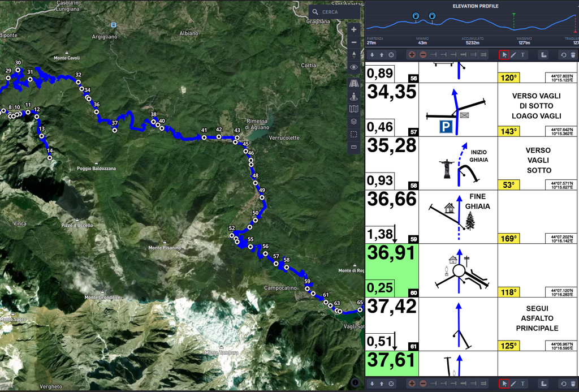Choose the text T tool in top toolbar
Image resolution: width=579 pixels, height=392 pixels.
(523, 55)
